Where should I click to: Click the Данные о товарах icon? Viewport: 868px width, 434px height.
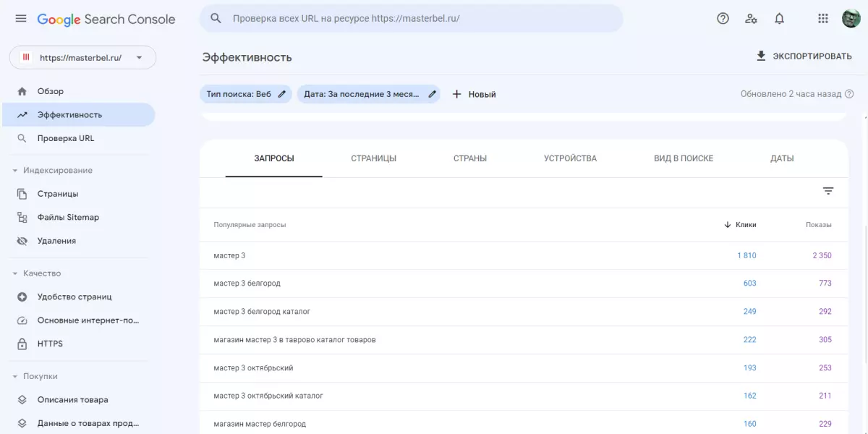[x=22, y=423]
